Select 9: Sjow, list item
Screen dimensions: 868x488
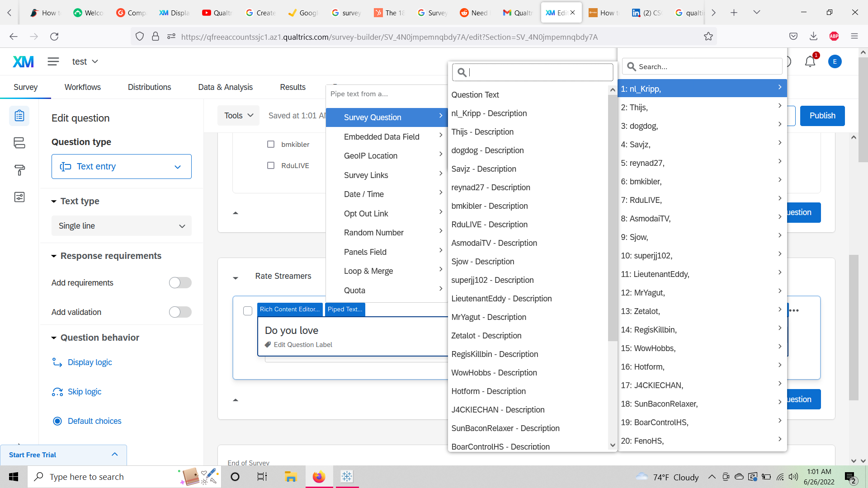(702, 237)
